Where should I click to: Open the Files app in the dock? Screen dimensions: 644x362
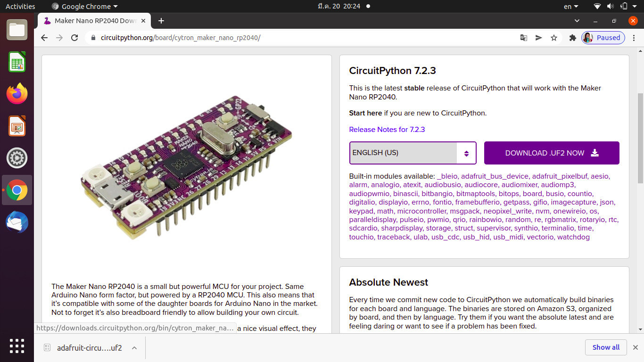pyautogui.click(x=17, y=30)
